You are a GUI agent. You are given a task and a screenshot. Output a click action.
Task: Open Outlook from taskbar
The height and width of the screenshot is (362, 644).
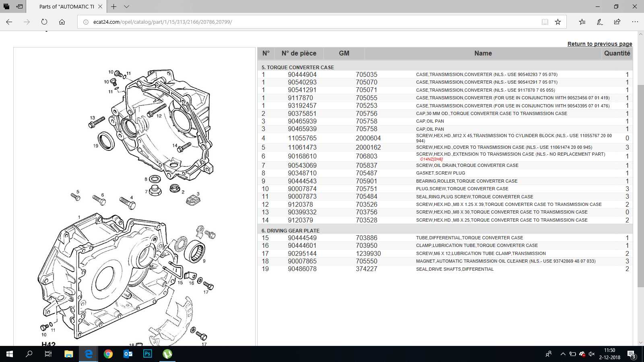(128, 354)
